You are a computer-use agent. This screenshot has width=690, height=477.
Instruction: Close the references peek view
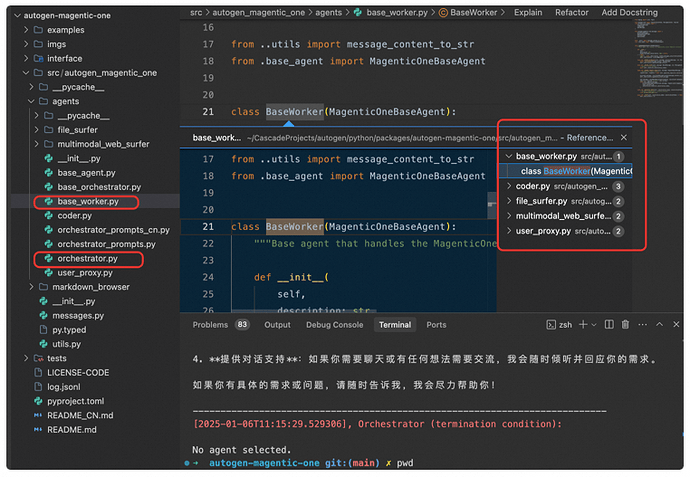624,137
